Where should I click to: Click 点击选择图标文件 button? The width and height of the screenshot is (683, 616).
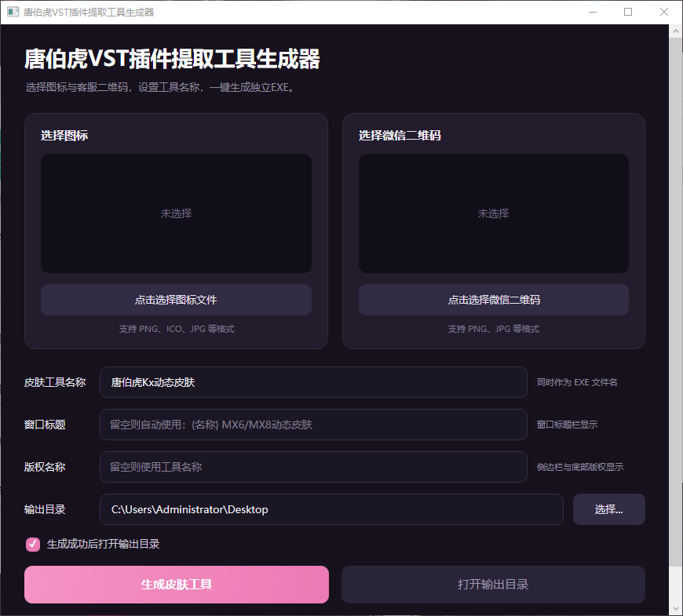pyautogui.click(x=176, y=300)
